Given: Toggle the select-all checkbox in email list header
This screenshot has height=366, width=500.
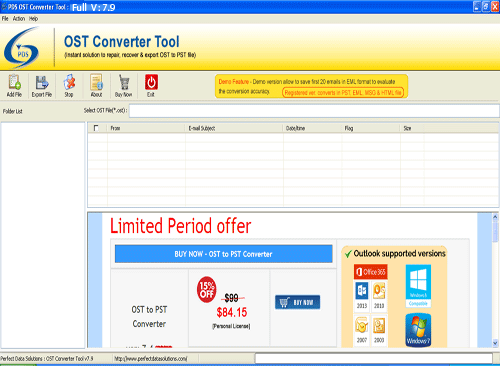Looking at the screenshot, I should pos(96,128).
